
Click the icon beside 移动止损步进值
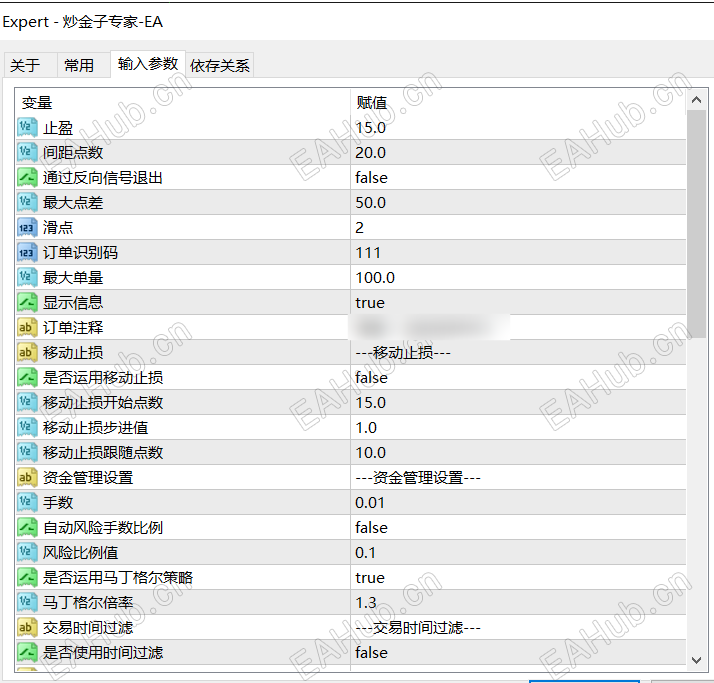[x=27, y=428]
